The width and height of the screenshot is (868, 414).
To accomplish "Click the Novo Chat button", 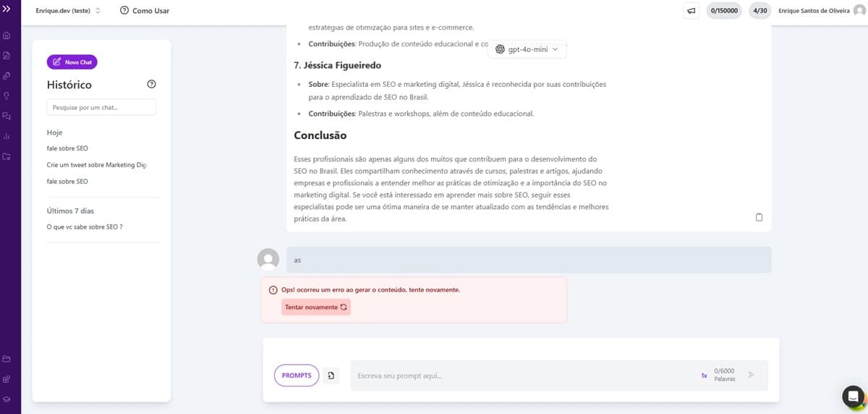I will coord(72,62).
